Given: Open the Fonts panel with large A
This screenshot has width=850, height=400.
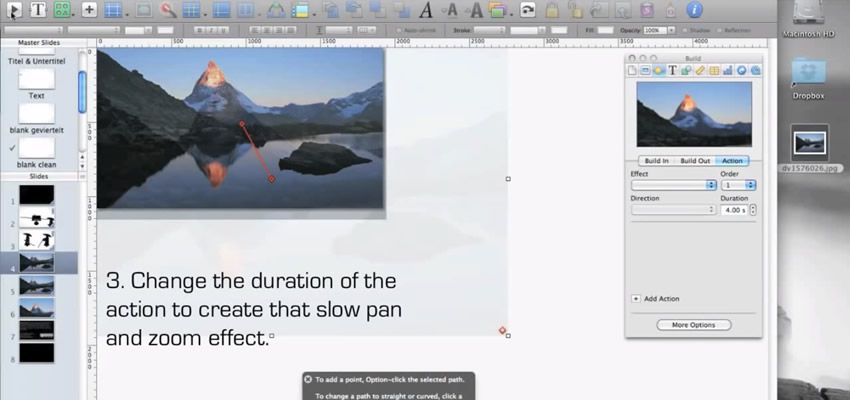Looking at the screenshot, I should (427, 9).
